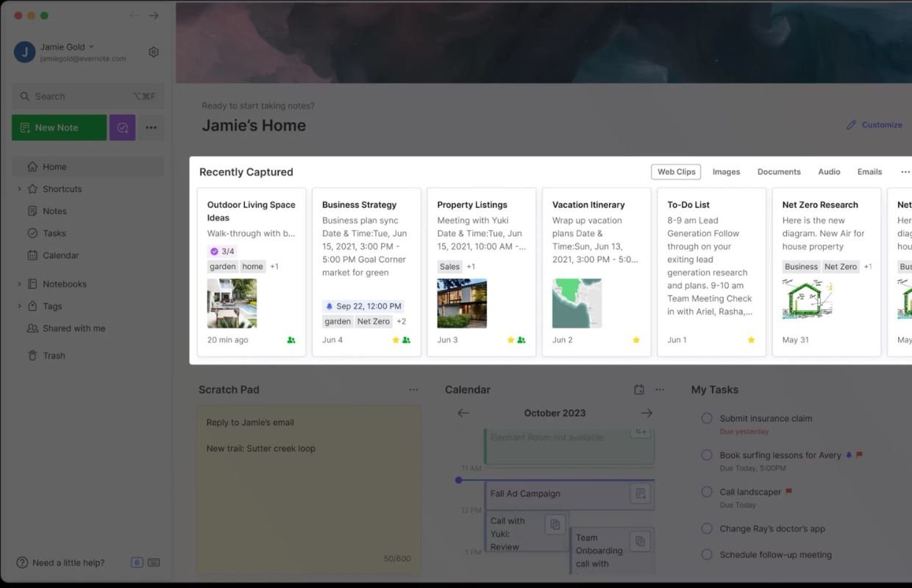Viewport: 912px width, 588px height.
Task: Open the Property Listings house thumbnail
Action: coord(462,303)
